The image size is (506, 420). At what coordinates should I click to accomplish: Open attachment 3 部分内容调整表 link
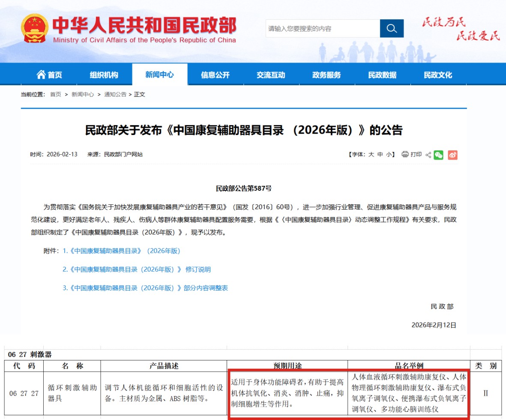pos(145,288)
